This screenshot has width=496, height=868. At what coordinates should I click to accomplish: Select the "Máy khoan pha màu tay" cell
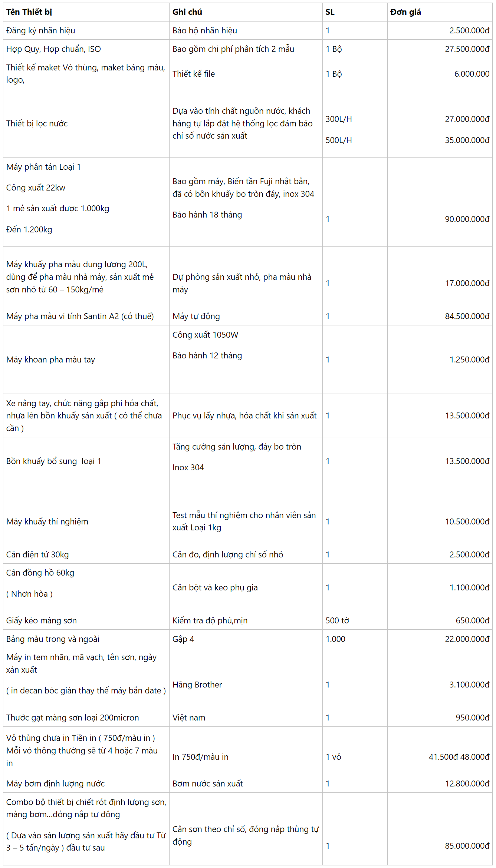(50, 360)
